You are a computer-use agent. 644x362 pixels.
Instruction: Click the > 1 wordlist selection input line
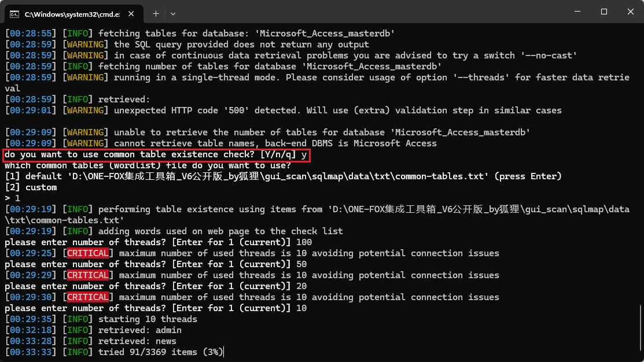[x=10, y=198]
